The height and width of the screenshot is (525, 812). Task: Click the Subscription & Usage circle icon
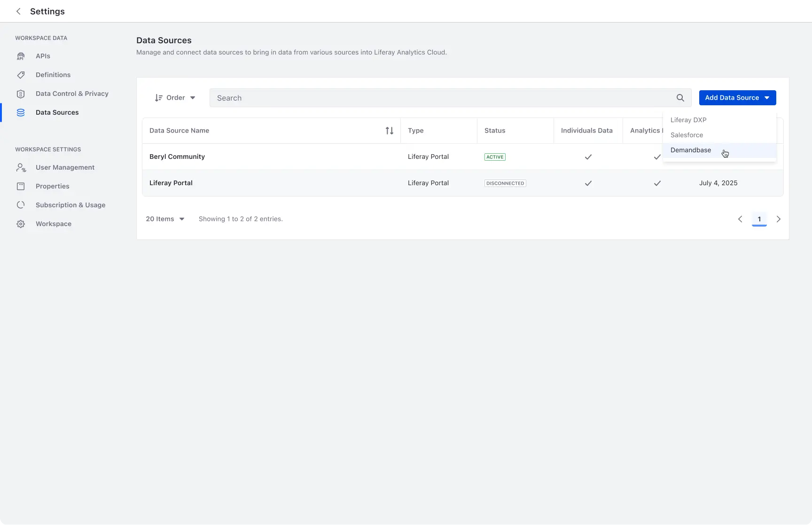(x=21, y=205)
